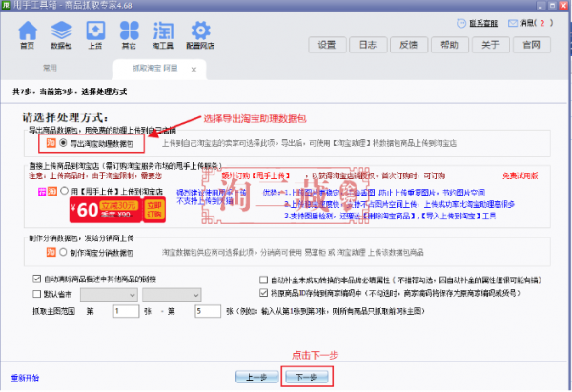Screen dimensions: 572x392
Task: Click the 反馈 feedback button
Action: pyautogui.click(x=409, y=45)
